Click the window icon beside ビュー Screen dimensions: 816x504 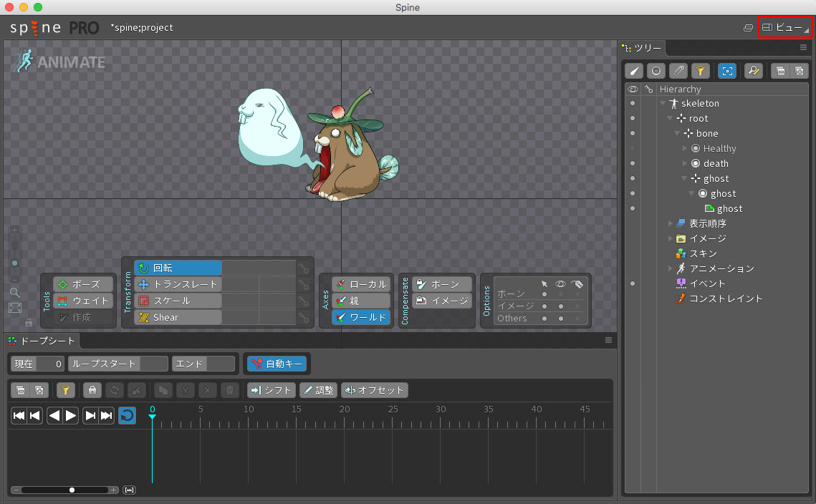pos(748,28)
